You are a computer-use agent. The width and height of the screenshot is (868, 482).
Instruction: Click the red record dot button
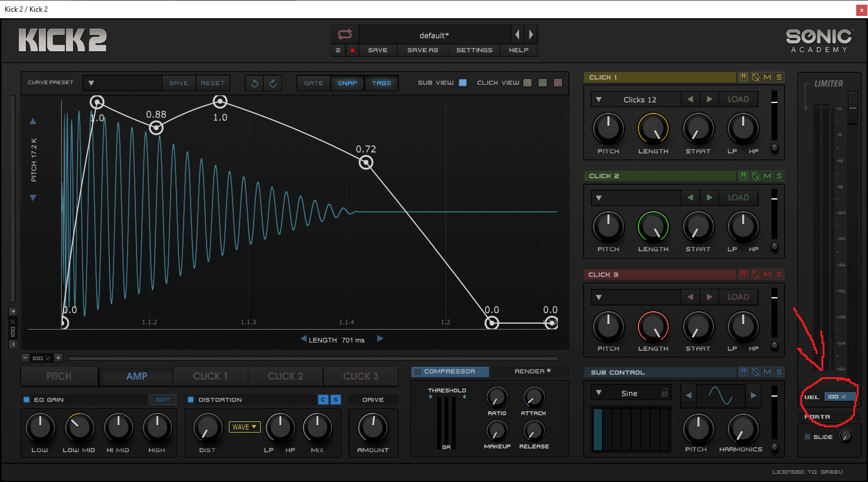click(352, 50)
